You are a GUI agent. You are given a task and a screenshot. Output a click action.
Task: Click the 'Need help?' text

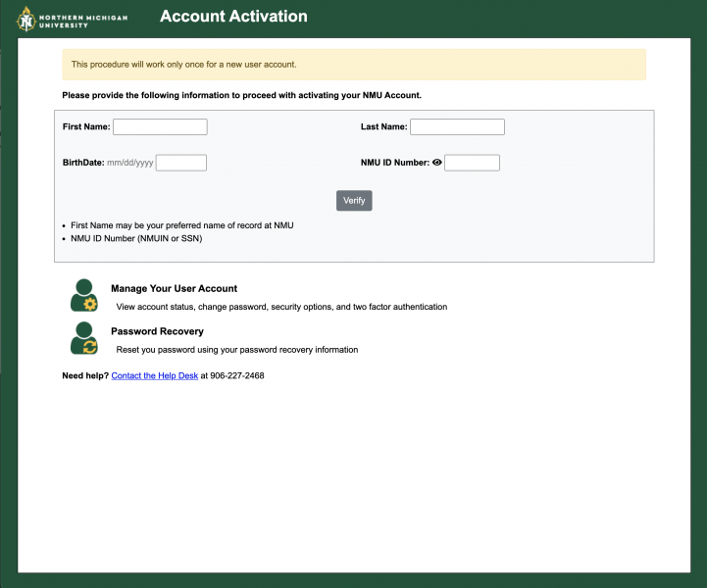(x=85, y=375)
